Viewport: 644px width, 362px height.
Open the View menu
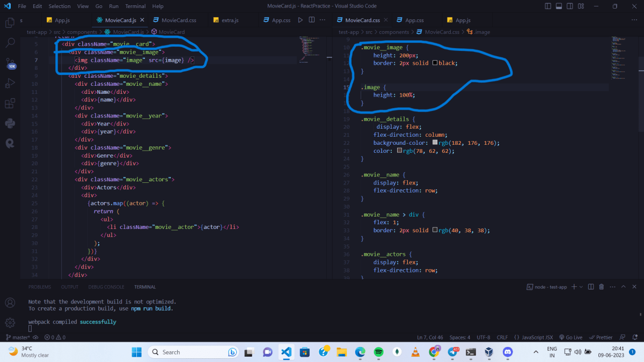83,6
